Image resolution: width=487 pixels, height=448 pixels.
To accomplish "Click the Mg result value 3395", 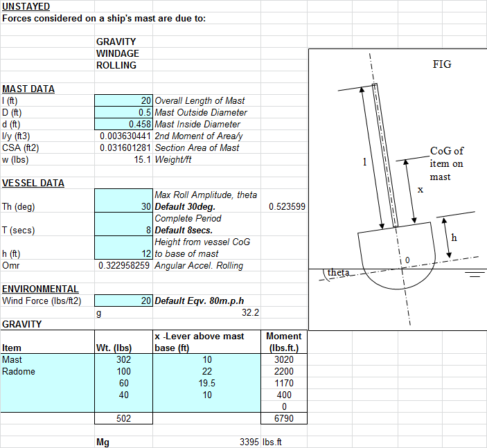I will point(249,442).
